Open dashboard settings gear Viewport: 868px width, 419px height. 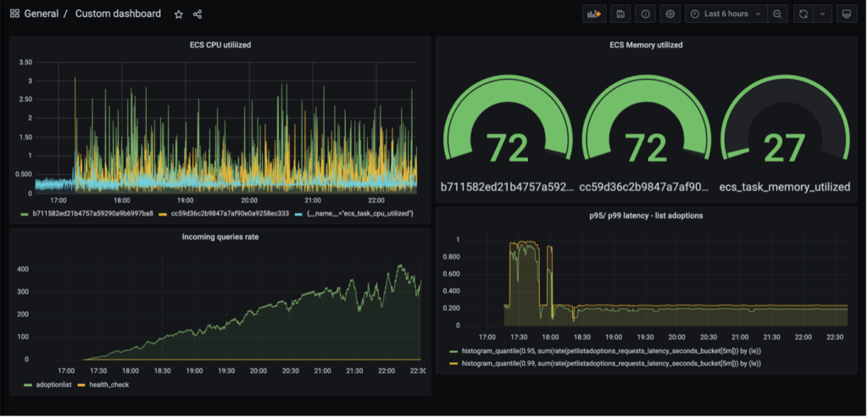coord(670,14)
